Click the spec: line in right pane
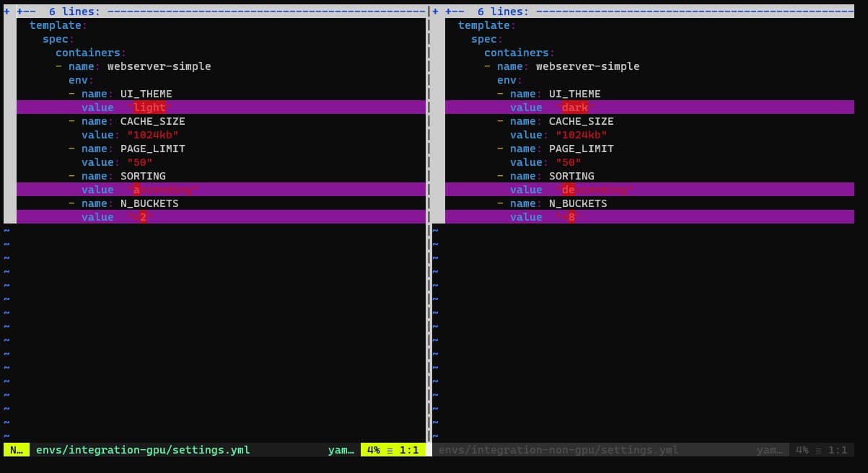 pyautogui.click(x=487, y=39)
